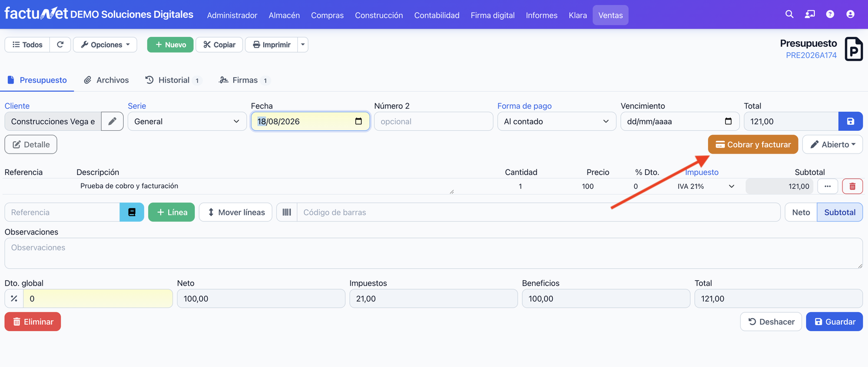
Task: Click the red Eliminar button
Action: 33,321
